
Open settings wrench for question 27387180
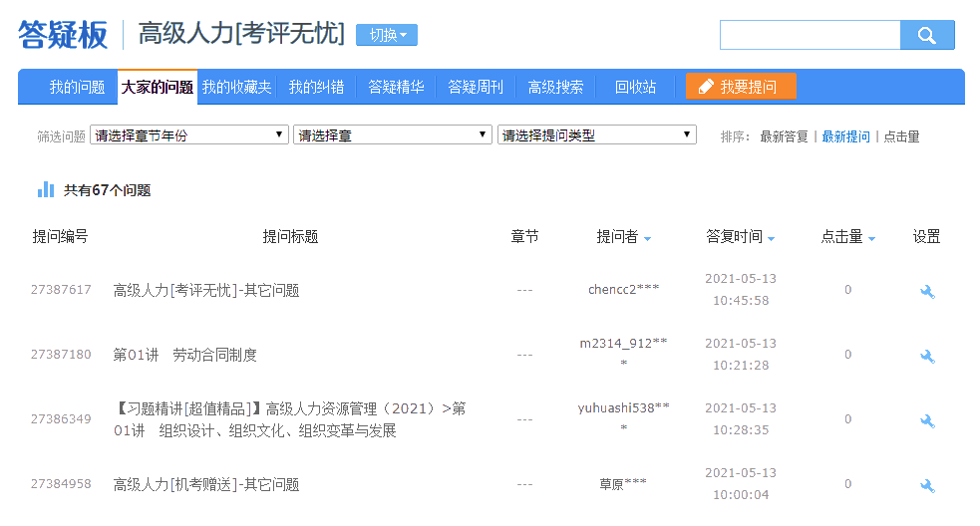tap(927, 356)
